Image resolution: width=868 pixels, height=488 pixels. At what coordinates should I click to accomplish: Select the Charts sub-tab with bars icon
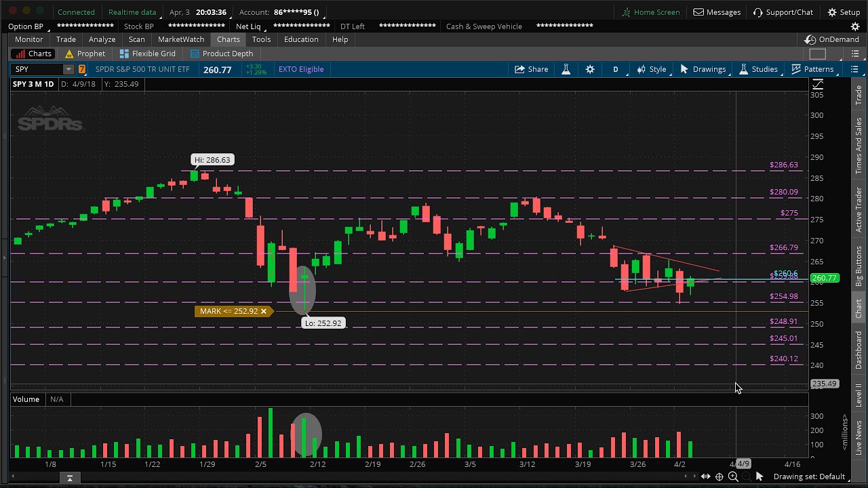[x=33, y=54]
